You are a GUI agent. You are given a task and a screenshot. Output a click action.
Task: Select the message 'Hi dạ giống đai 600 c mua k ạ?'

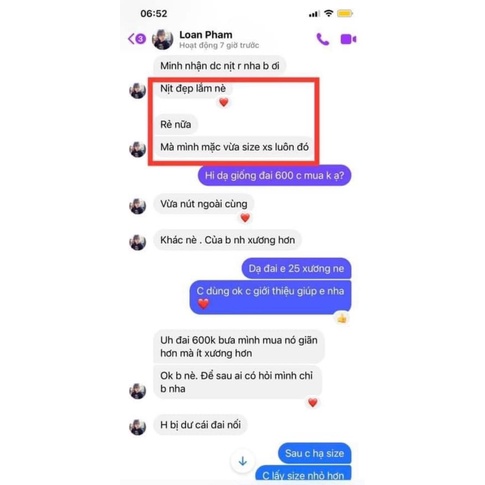tap(274, 176)
